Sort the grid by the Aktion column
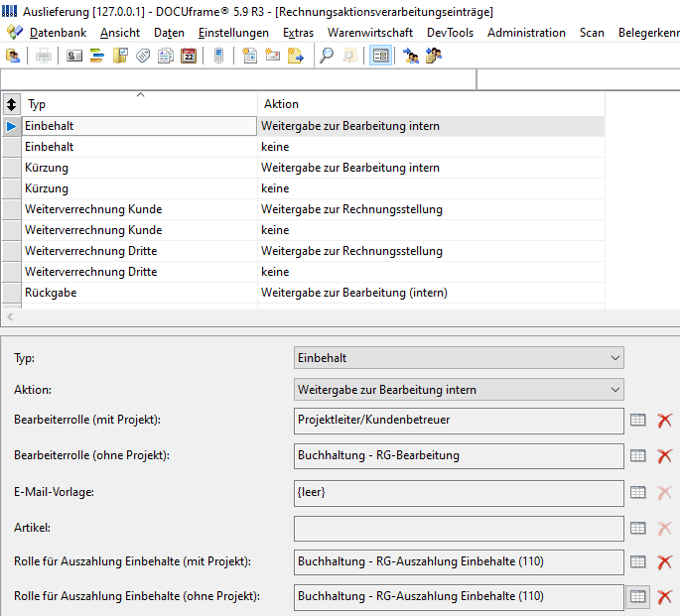This screenshot has width=680, height=616. tap(431, 104)
